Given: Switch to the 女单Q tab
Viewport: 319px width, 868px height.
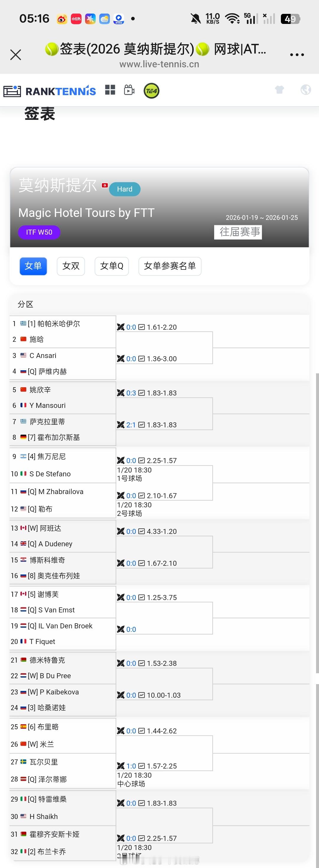Looking at the screenshot, I should click(x=112, y=266).
